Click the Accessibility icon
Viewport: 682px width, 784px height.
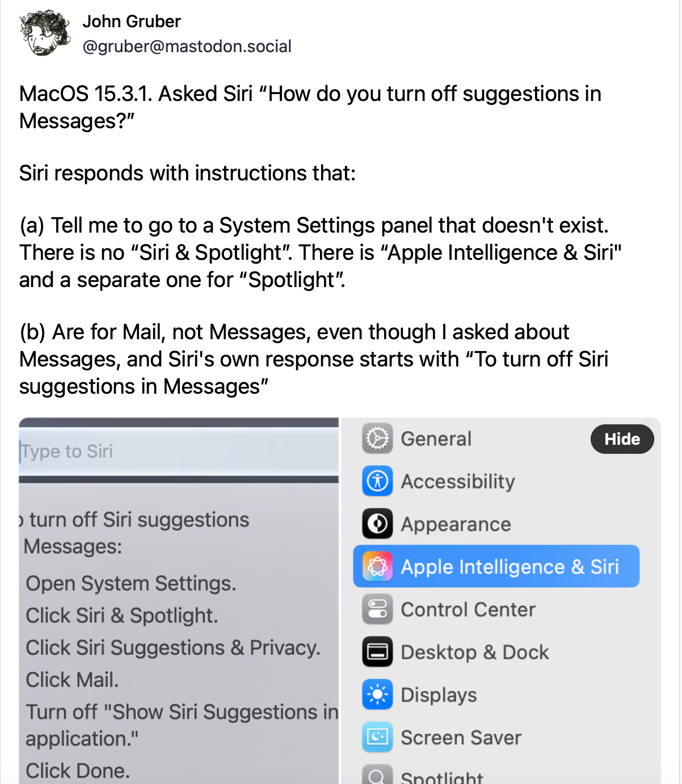(377, 481)
